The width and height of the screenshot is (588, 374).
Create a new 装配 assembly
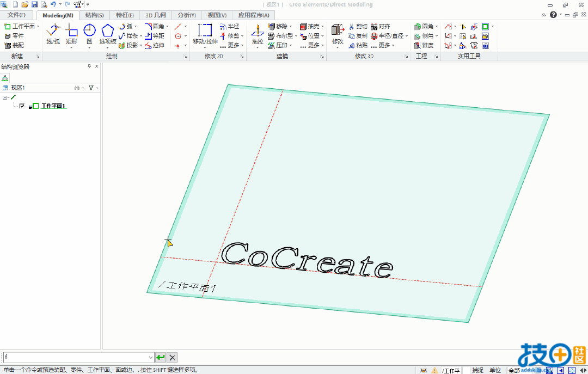(14, 45)
